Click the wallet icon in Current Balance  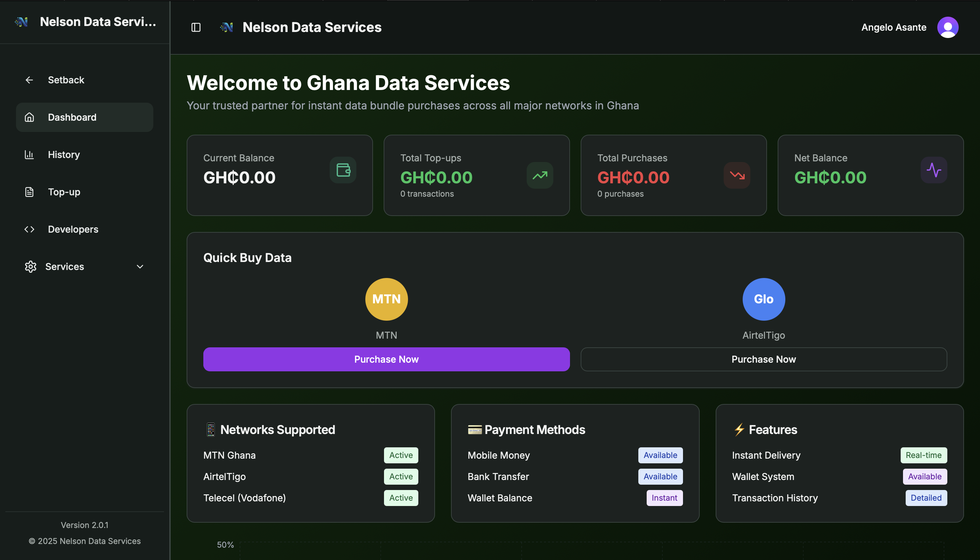click(x=343, y=170)
